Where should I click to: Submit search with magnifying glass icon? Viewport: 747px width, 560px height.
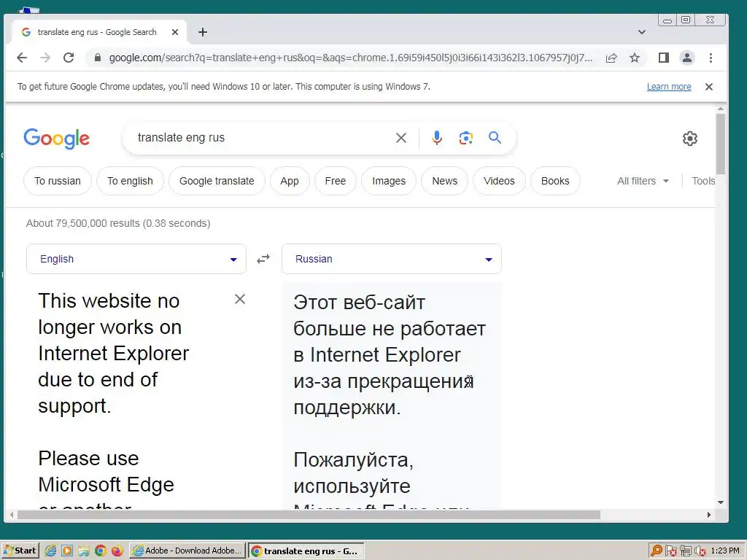point(495,138)
